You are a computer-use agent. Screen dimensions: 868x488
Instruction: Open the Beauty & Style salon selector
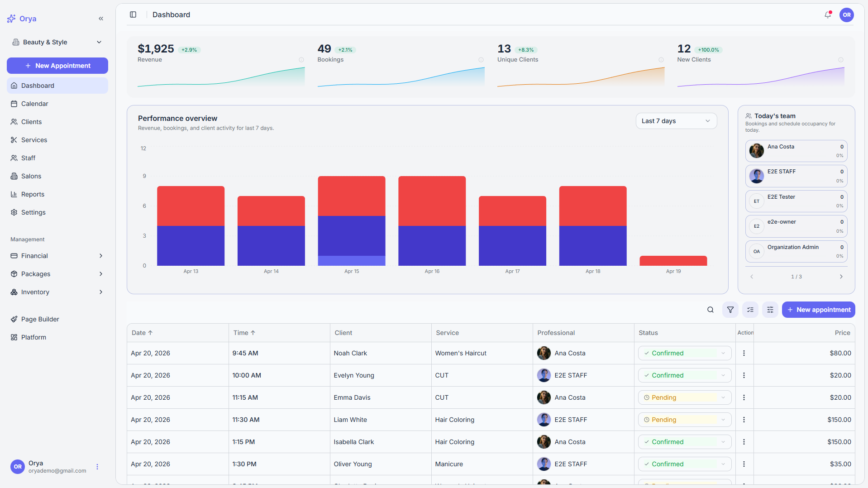tap(57, 42)
